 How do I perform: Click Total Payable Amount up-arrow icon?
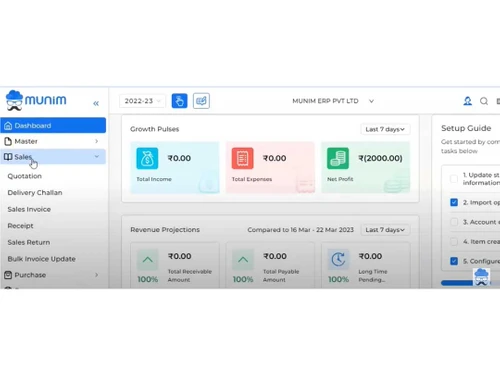[243, 260]
